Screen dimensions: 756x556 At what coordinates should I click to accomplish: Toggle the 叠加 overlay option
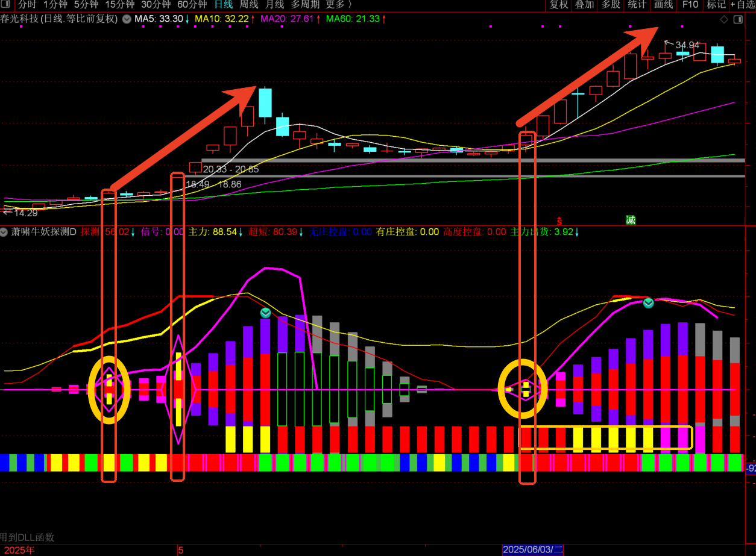(584, 5)
